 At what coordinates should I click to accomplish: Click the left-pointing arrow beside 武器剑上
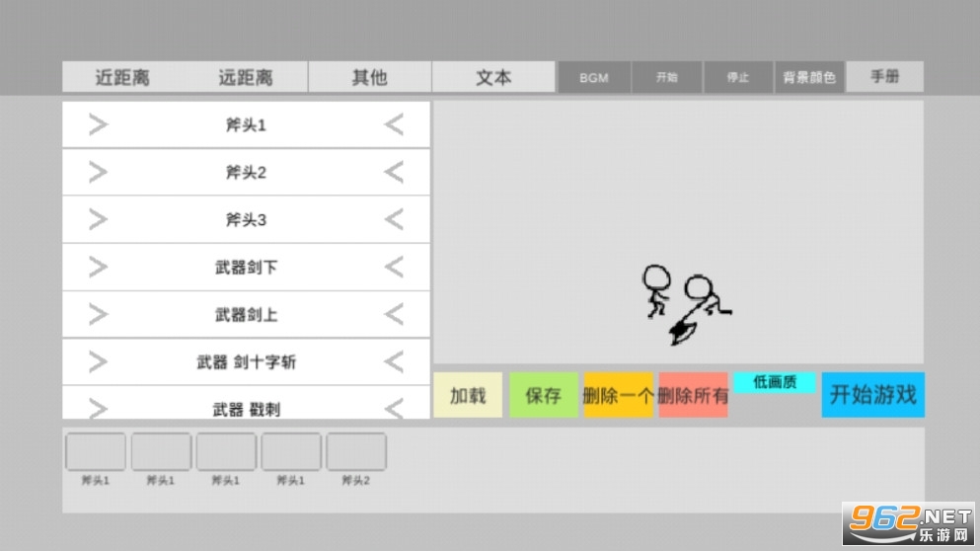click(394, 315)
